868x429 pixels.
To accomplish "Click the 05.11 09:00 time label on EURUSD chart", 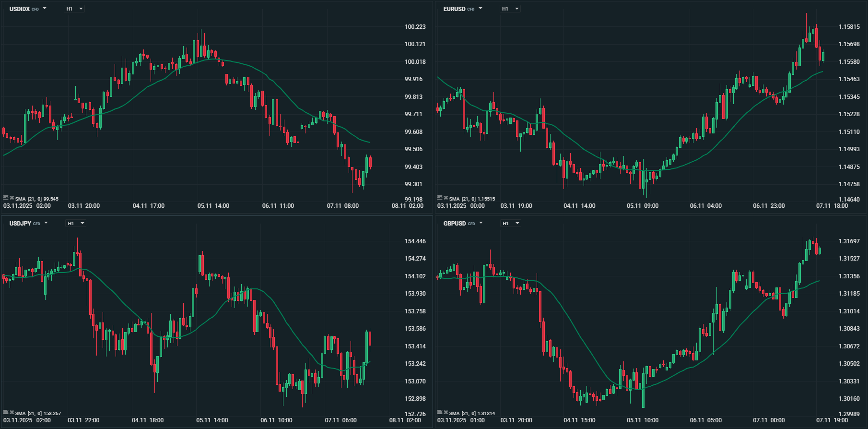I will click(643, 206).
